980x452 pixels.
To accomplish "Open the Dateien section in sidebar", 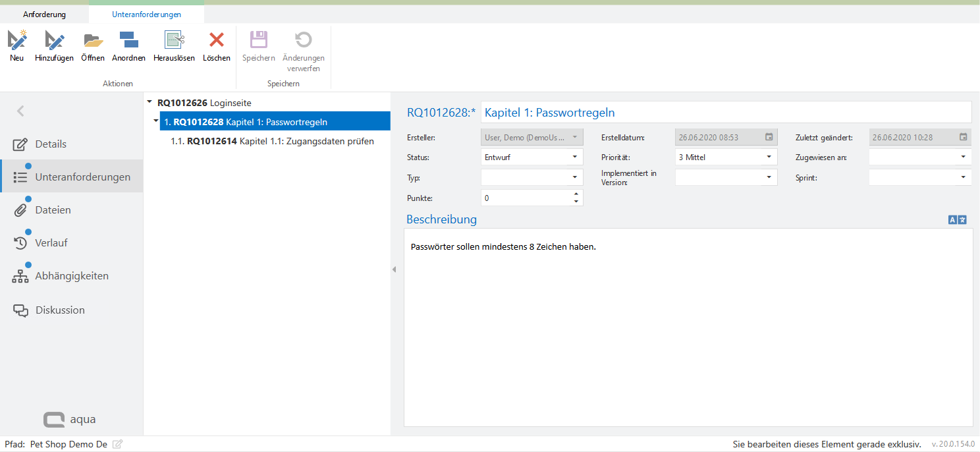I will point(53,210).
